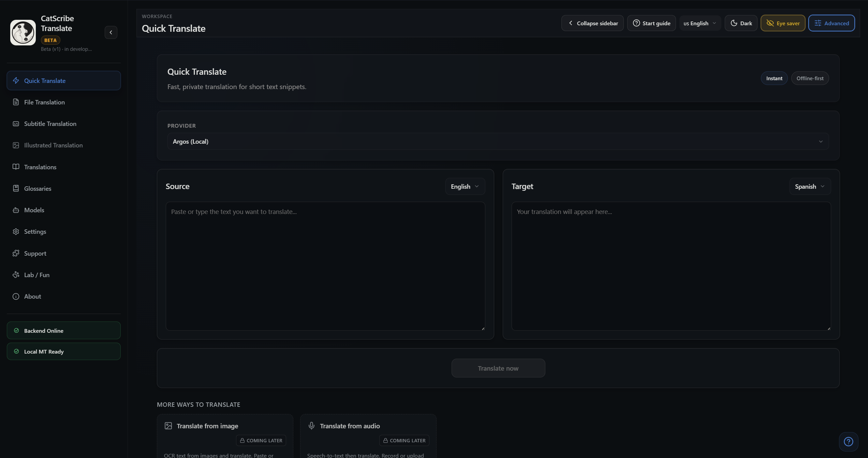Open the Target language Spanish dropdown
This screenshot has height=458, width=868.
[810, 186]
